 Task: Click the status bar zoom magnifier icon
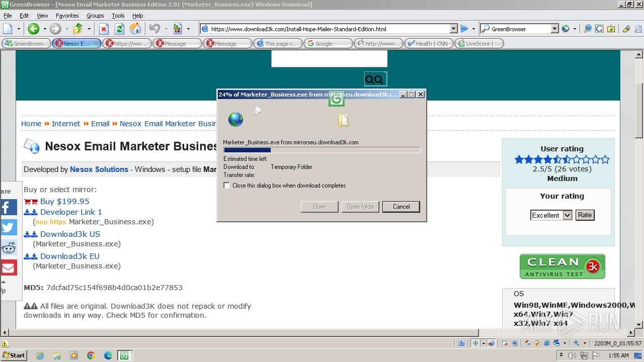click(577, 343)
